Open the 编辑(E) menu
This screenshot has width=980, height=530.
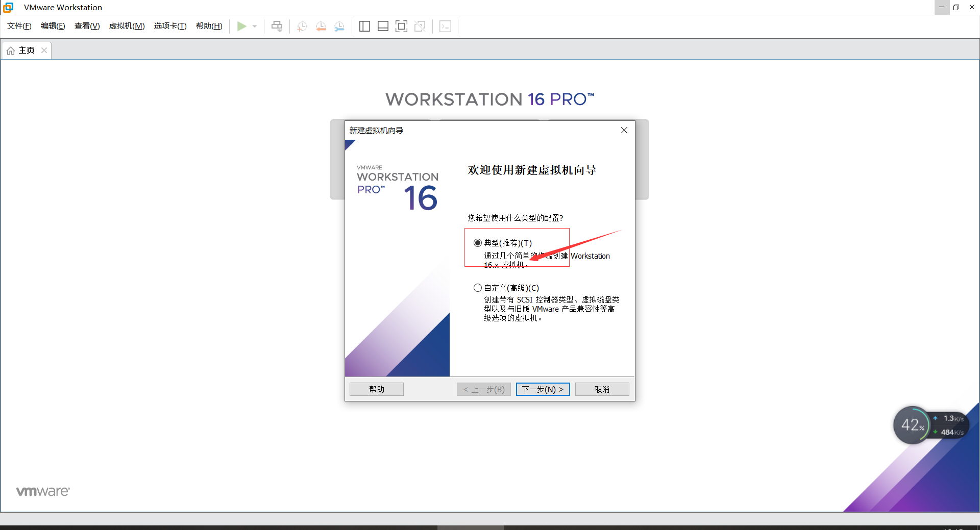[53, 26]
